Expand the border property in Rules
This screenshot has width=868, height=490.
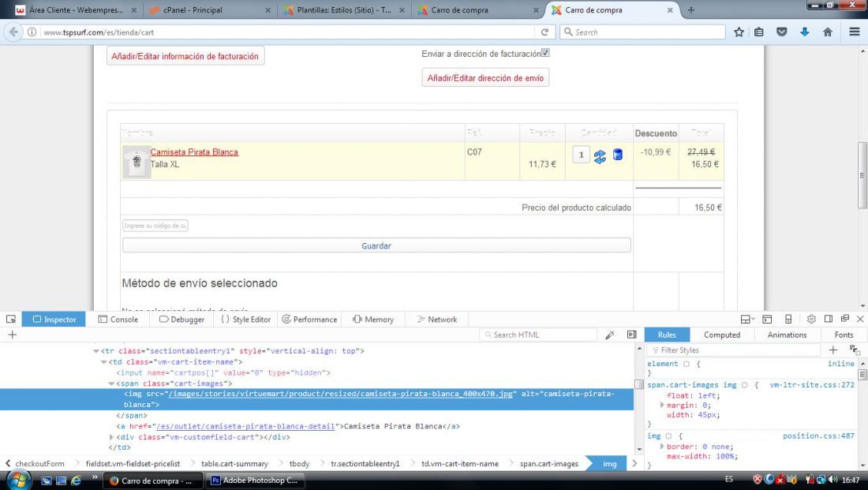click(662, 447)
